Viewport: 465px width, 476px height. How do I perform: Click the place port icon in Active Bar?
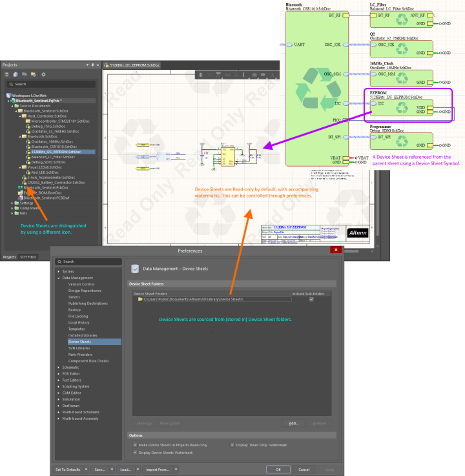point(263,75)
